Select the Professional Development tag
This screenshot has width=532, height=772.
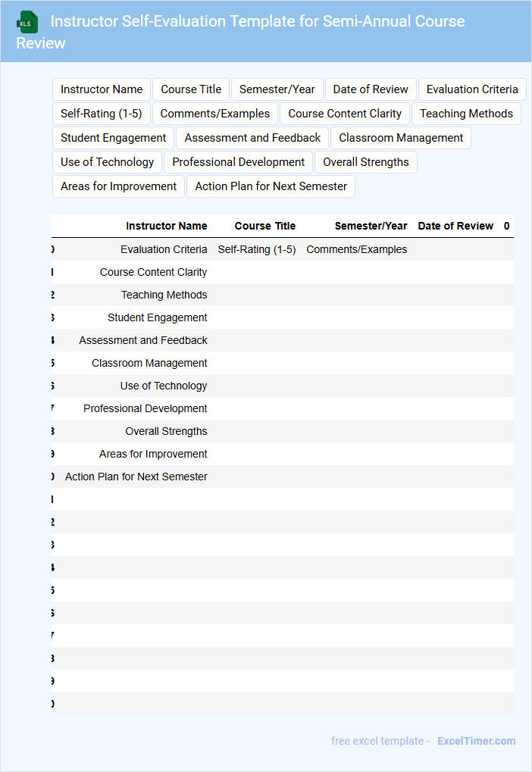pyautogui.click(x=239, y=162)
